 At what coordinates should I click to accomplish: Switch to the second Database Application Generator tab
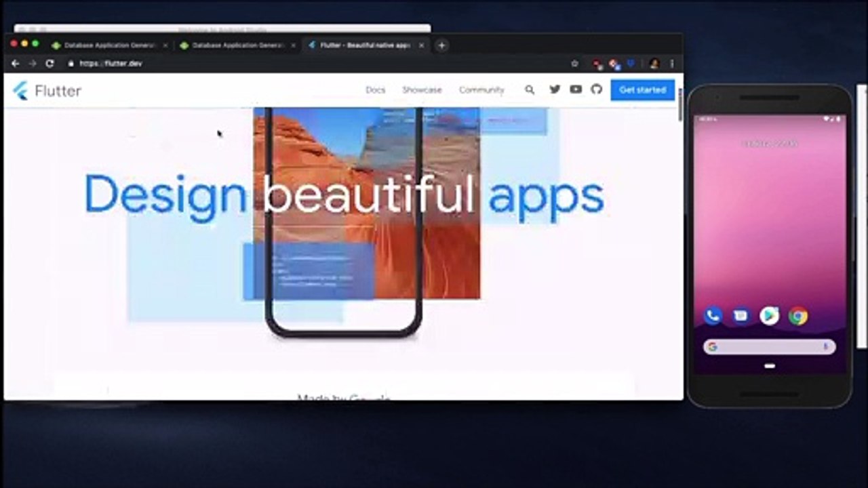[x=237, y=45]
